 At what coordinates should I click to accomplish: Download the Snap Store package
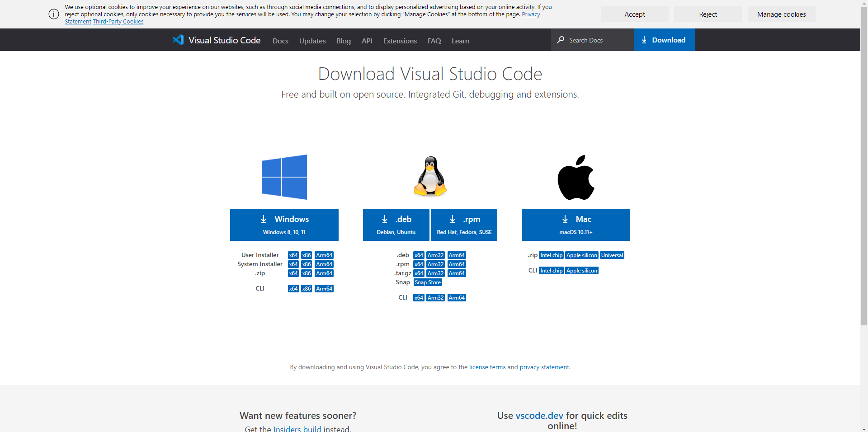click(x=427, y=282)
